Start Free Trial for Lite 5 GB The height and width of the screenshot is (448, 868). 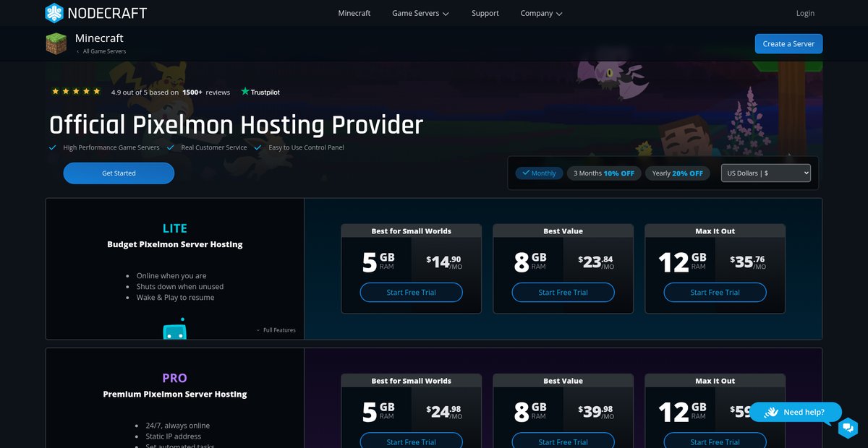[411, 293]
